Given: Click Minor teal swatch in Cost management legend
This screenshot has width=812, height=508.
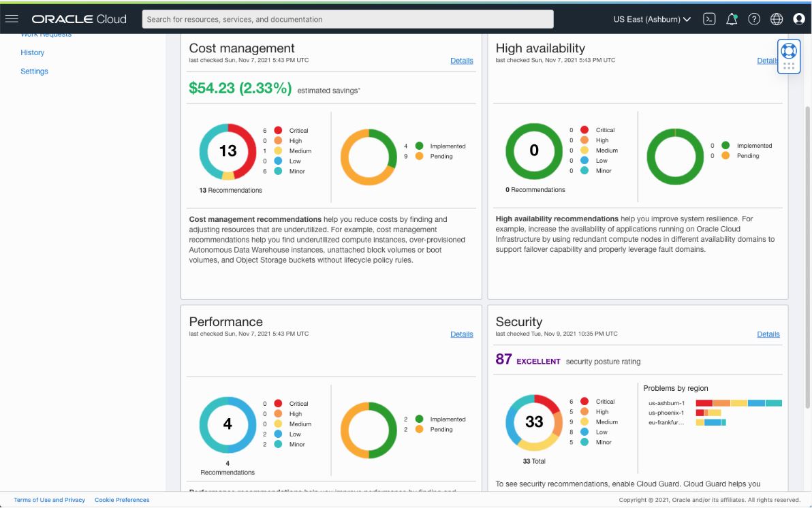Looking at the screenshot, I should [x=278, y=171].
